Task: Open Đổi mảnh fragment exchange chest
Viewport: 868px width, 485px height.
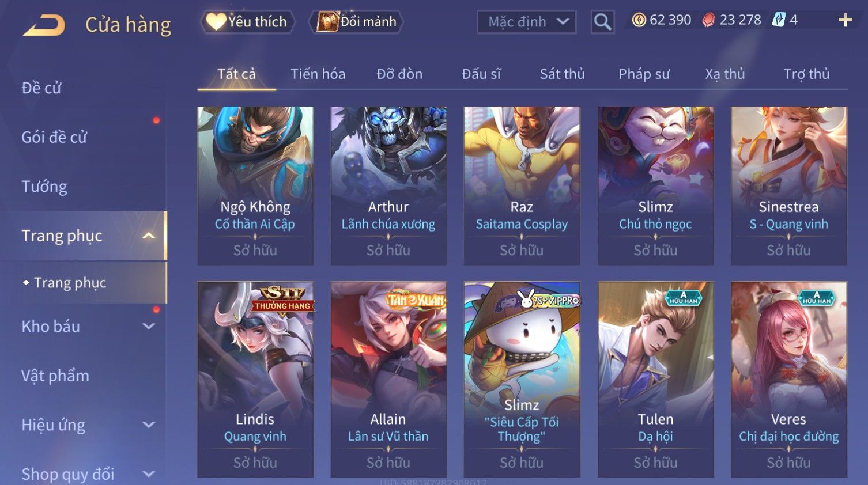Action: pyautogui.click(x=356, y=22)
